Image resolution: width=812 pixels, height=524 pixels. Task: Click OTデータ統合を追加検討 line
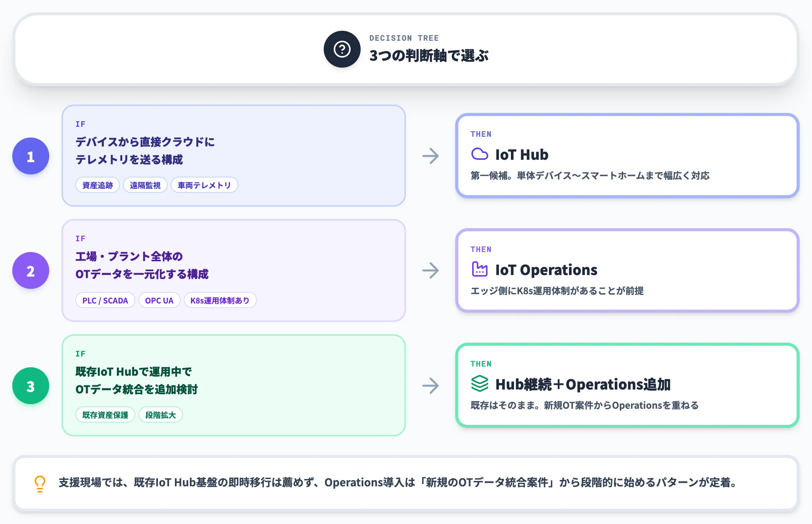(136, 389)
